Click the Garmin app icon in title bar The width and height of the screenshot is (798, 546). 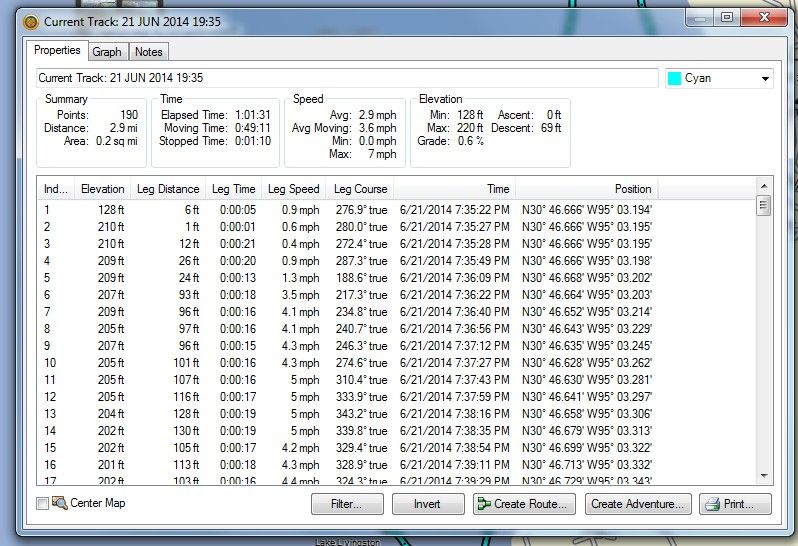tap(30, 20)
